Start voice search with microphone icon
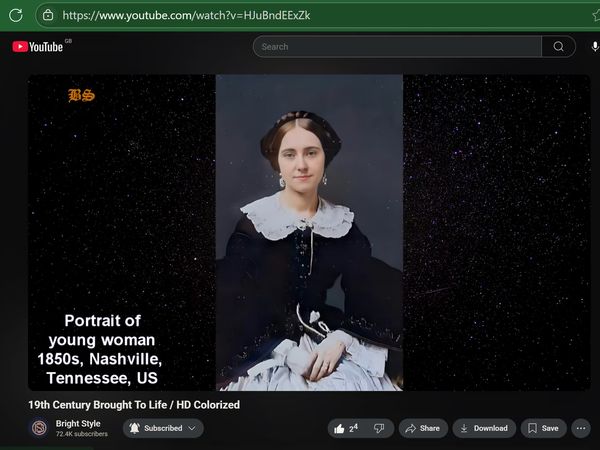Image resolution: width=600 pixels, height=450 pixels. [595, 47]
